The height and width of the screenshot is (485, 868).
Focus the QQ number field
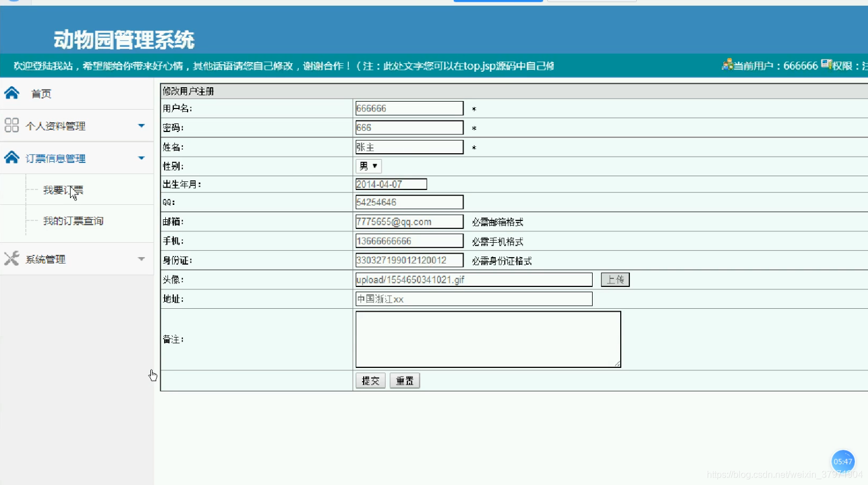[x=409, y=202]
